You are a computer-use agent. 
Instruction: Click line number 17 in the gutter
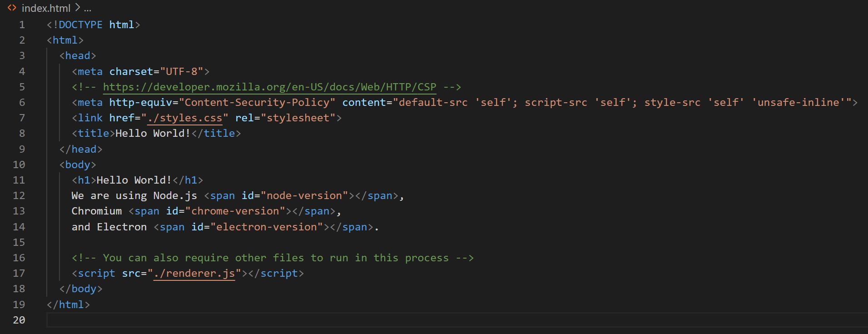tap(19, 274)
